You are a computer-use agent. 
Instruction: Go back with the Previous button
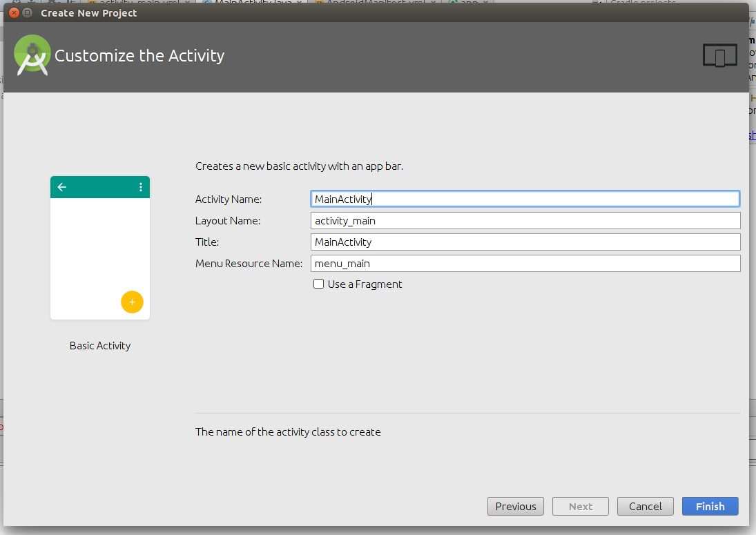click(x=515, y=506)
